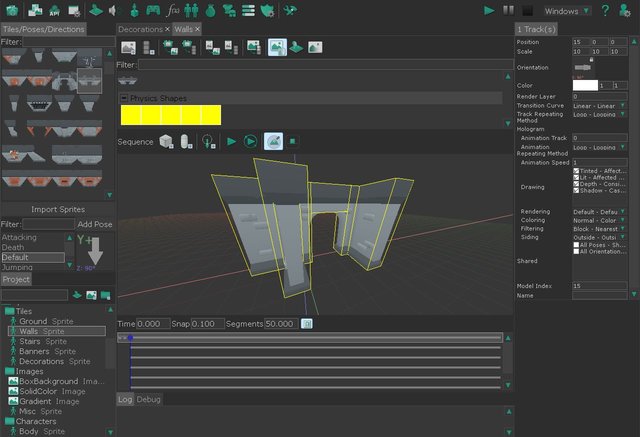Click the Add Pose button
640x437 pixels.
(95, 224)
